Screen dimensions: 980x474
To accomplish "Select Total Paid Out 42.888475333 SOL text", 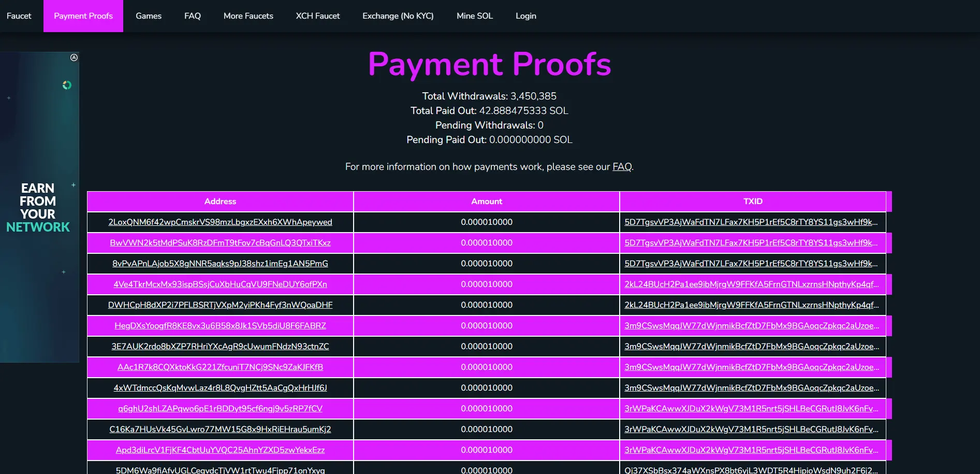I will click(x=489, y=111).
